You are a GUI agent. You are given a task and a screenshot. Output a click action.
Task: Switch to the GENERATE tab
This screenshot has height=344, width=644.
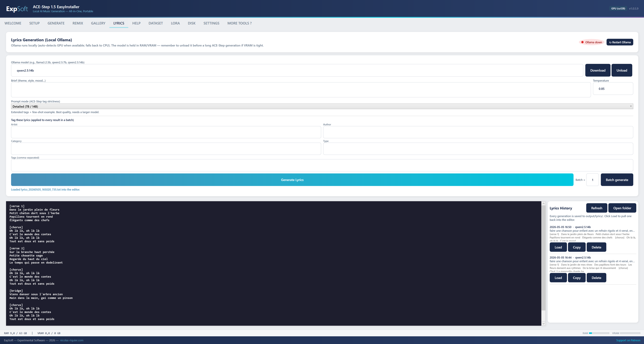[56, 23]
